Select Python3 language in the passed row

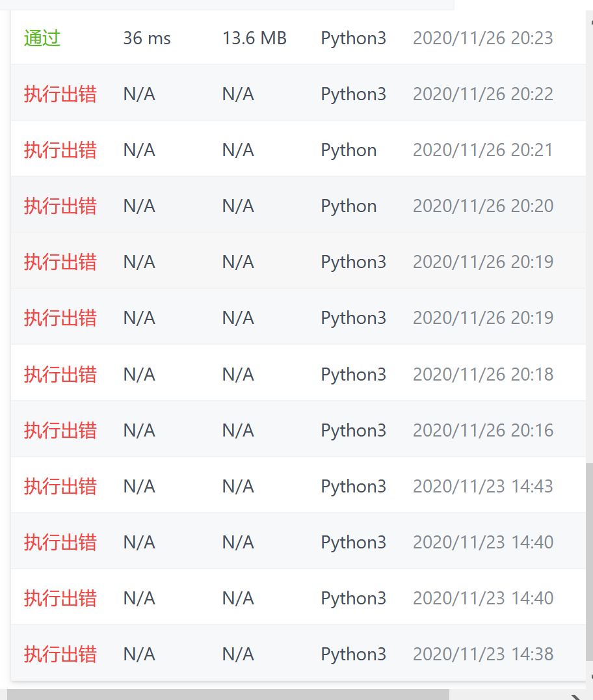pos(353,38)
